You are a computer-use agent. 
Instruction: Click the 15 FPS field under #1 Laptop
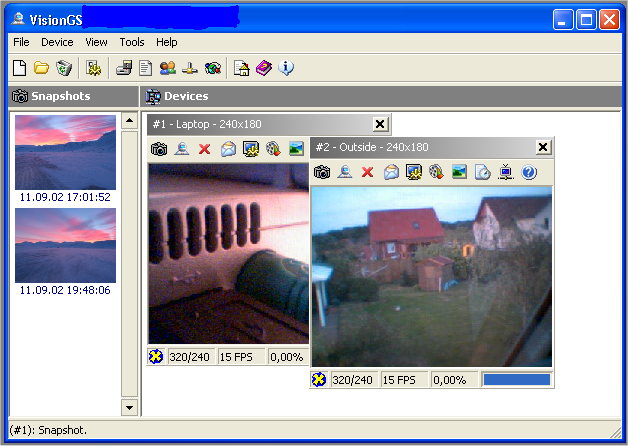click(241, 357)
